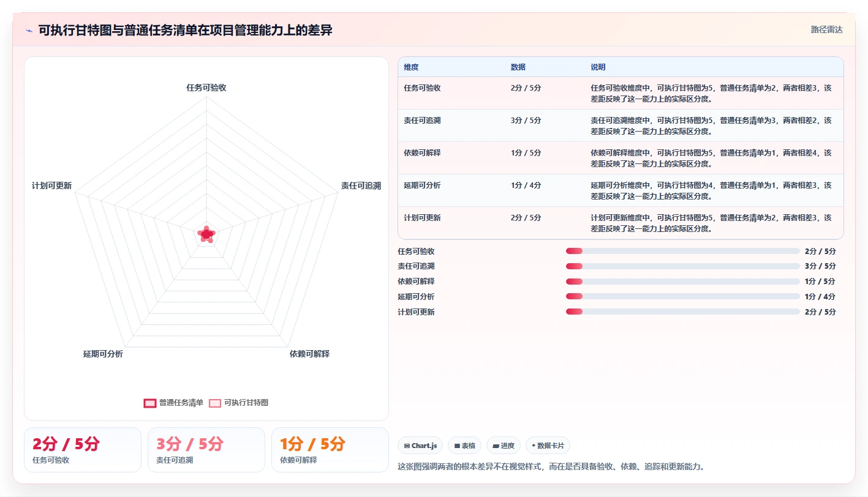This screenshot has width=868, height=497.
Task: Click the lightning icon beside the title
Action: point(29,31)
